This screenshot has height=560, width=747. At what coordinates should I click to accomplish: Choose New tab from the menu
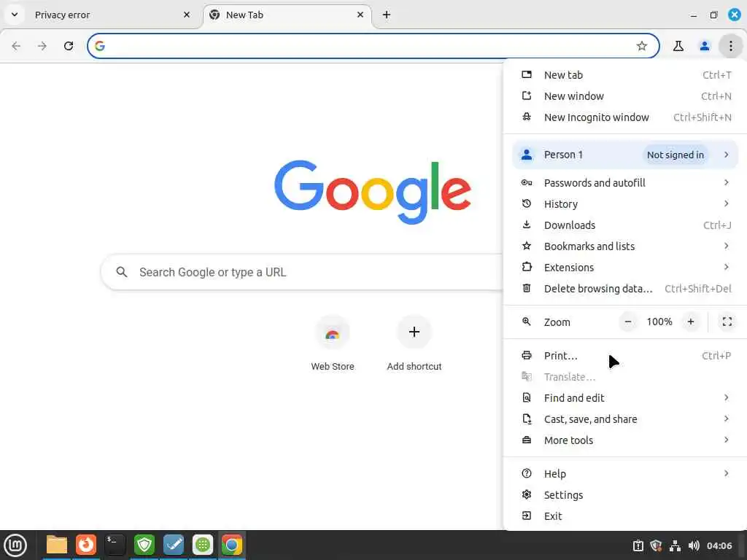point(625,75)
